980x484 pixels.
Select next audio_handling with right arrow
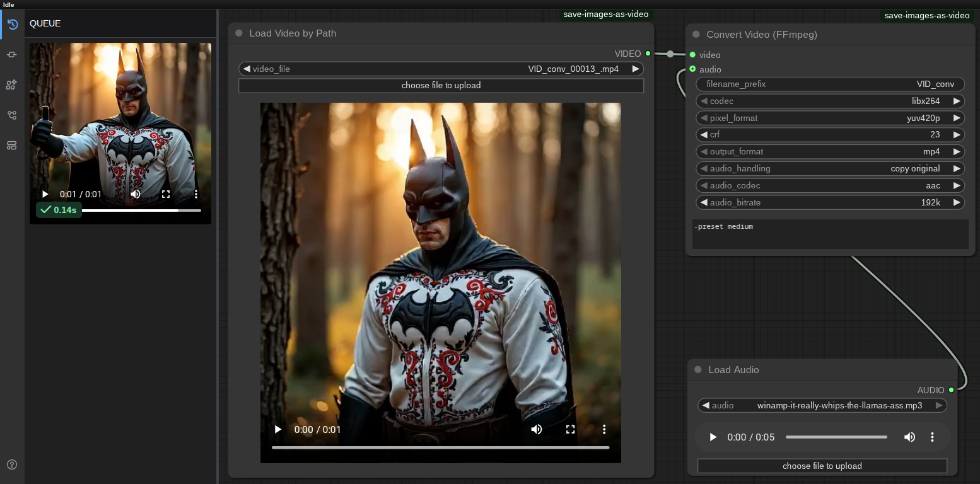957,168
